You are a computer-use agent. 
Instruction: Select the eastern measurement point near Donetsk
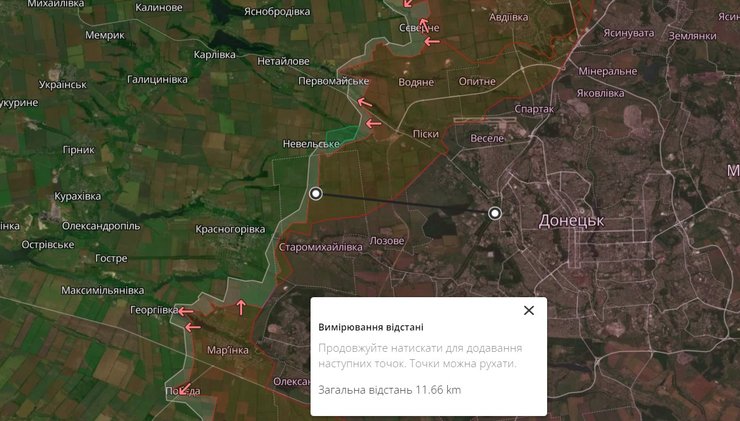(495, 213)
